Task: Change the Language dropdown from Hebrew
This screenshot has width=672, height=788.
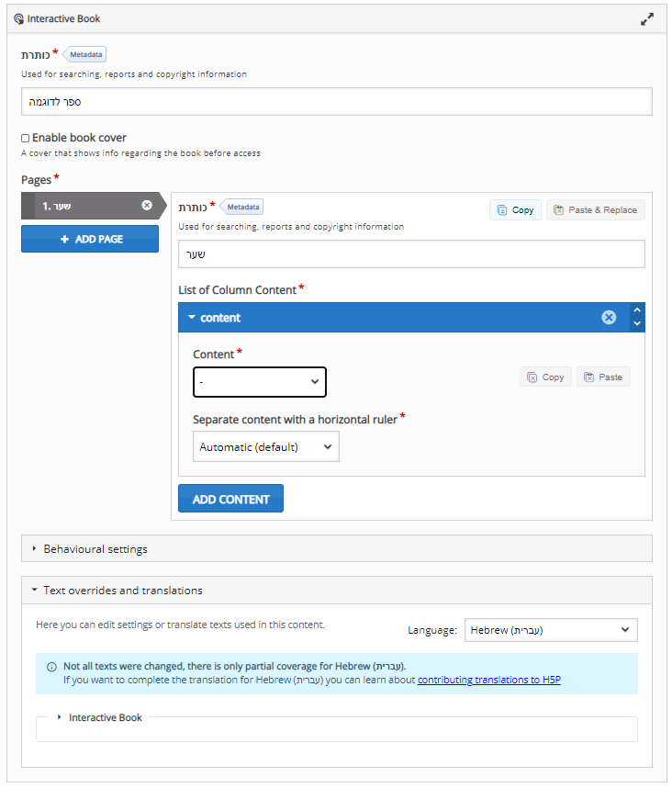Action: coord(551,630)
